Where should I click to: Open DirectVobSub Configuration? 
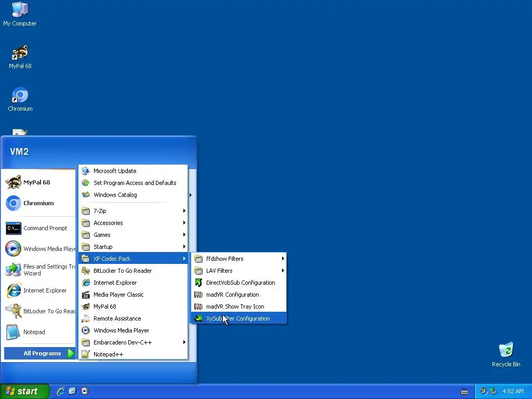[x=239, y=283]
